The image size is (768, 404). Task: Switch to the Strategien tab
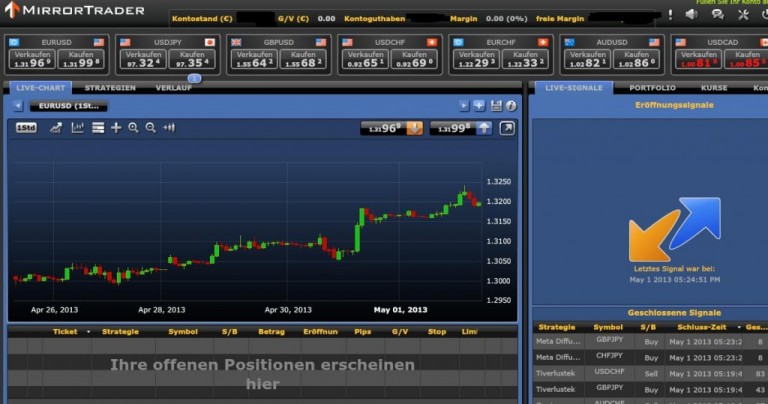(110, 88)
